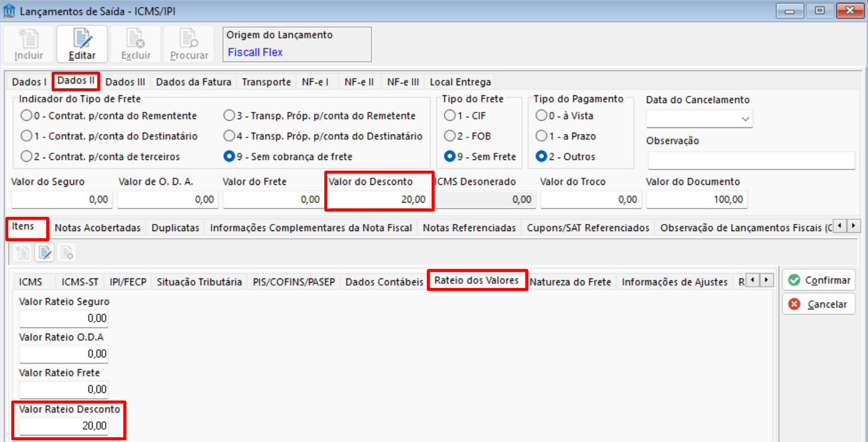Click the Procurar toolbar button
The image size is (868, 442).
click(189, 44)
